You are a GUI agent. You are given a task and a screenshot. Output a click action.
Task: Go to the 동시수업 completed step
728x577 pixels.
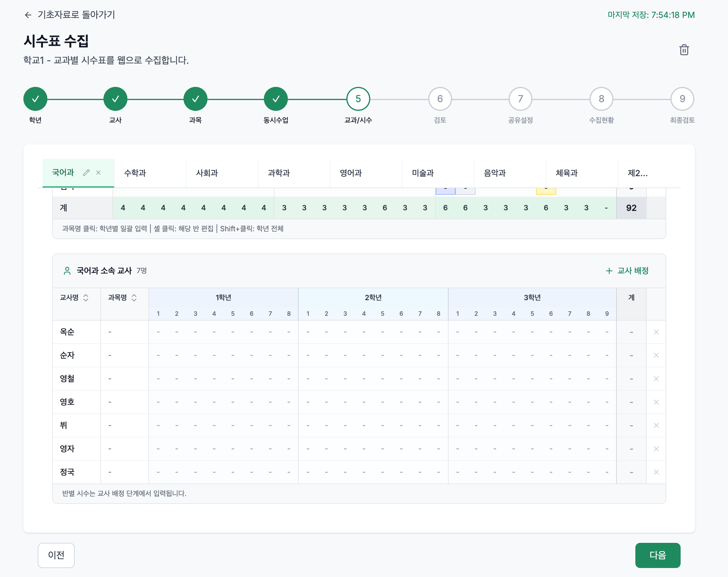click(x=276, y=99)
